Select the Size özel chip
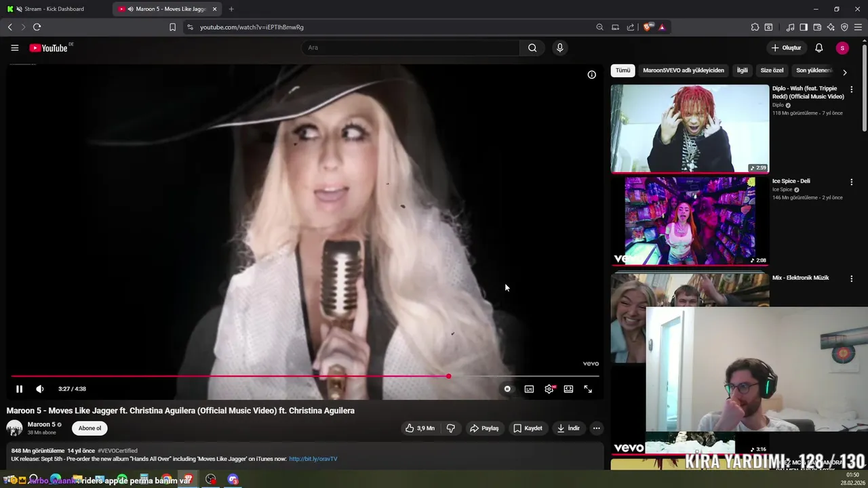The height and width of the screenshot is (488, 868). point(772,70)
